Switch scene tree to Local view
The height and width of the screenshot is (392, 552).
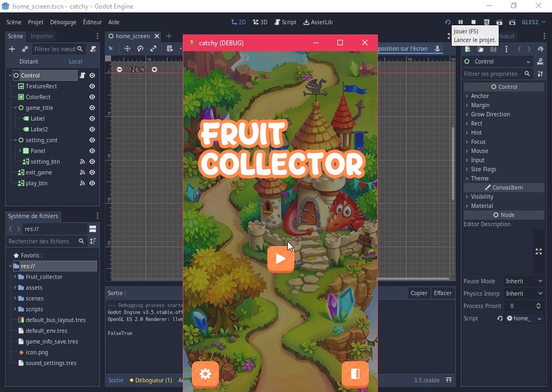point(75,61)
